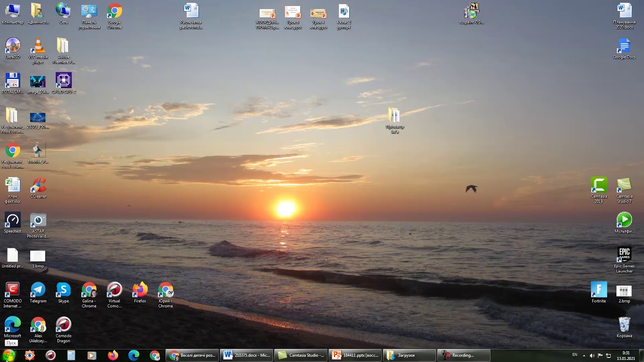Open the Galina - Chrome profile shortcut
This screenshot has width=644, height=362.
(x=89, y=295)
